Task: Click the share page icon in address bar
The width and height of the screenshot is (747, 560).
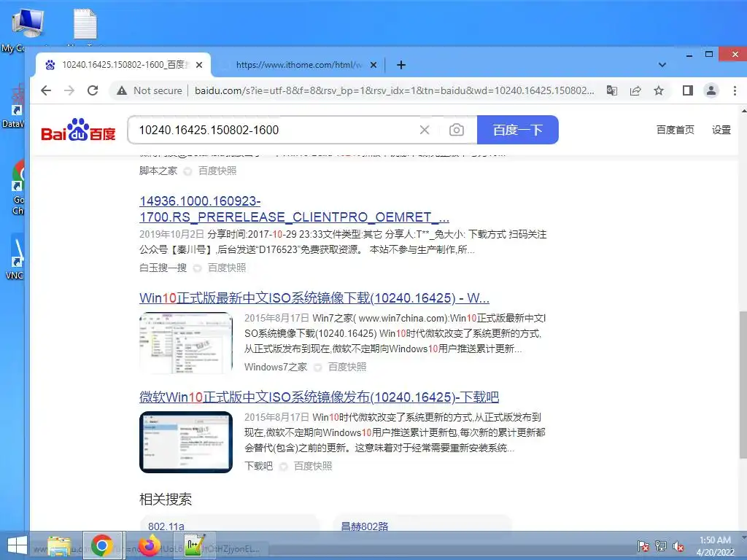Action: coord(635,90)
